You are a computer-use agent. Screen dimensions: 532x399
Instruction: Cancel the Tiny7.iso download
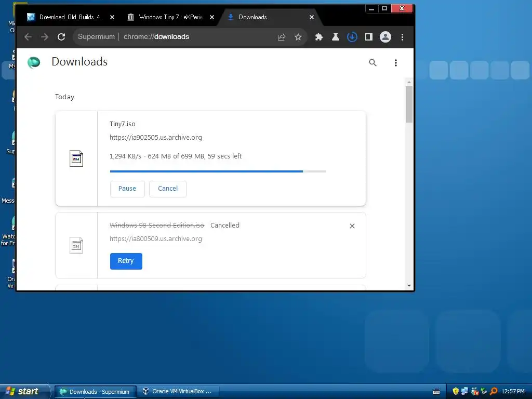(x=168, y=189)
